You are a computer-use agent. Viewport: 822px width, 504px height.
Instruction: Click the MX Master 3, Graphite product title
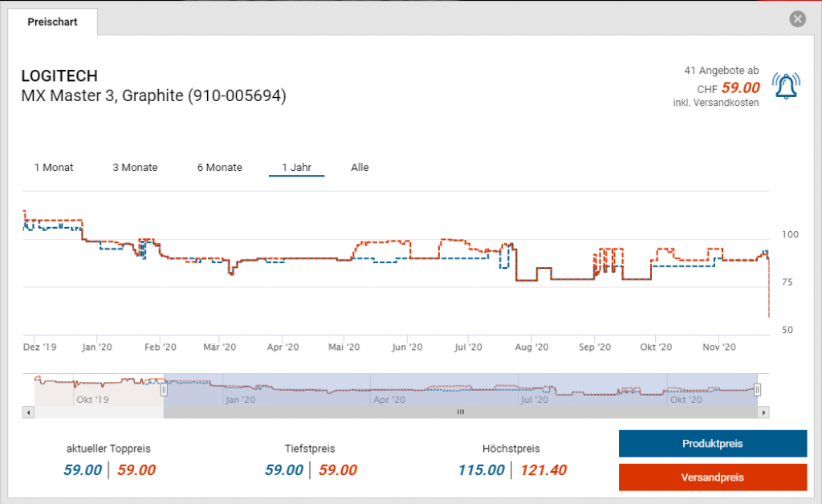tap(153, 96)
